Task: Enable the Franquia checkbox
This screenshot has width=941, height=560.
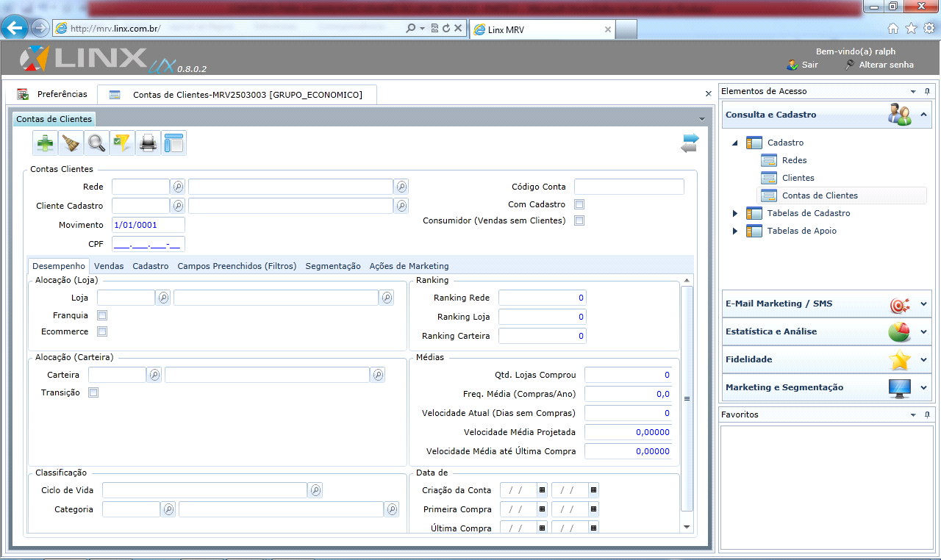Action: tap(102, 315)
